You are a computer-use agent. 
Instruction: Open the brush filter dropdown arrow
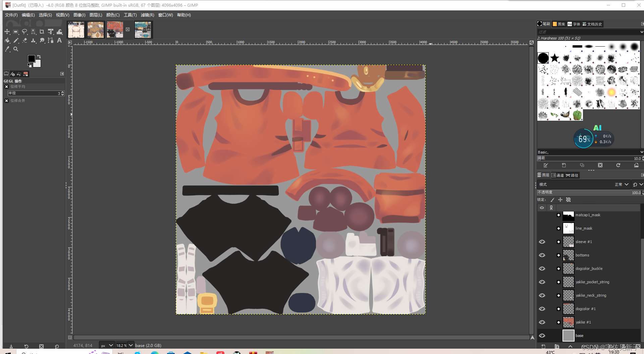point(641,32)
